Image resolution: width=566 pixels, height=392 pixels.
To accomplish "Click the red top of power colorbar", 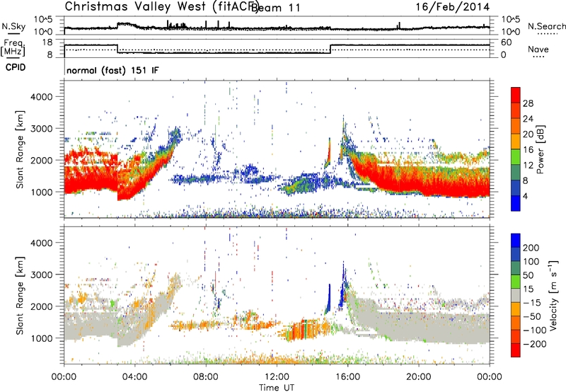I will (516, 96).
